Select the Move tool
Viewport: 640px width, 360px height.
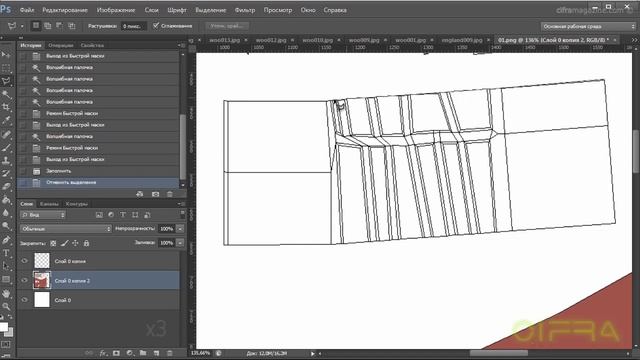pyautogui.click(x=6, y=54)
